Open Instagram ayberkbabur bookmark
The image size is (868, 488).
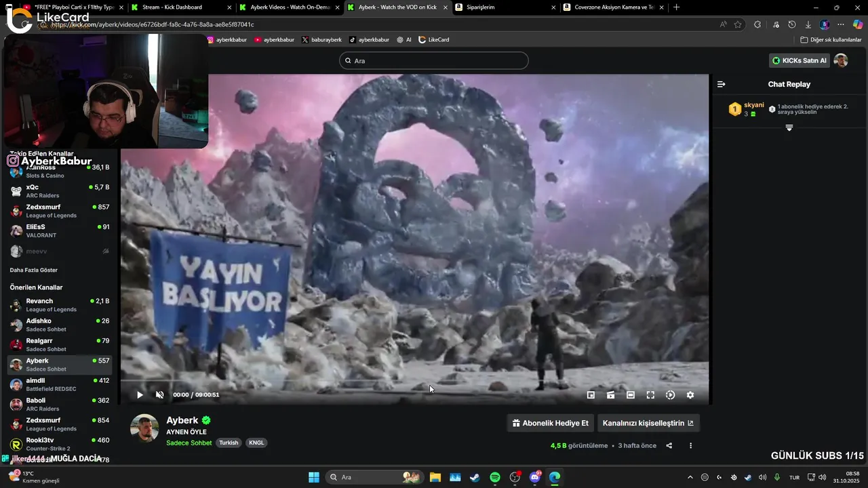point(226,40)
